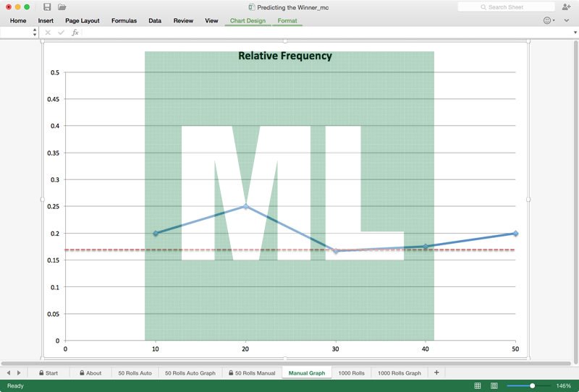
Task: Add a new sheet with plus button
Action: (x=436, y=372)
